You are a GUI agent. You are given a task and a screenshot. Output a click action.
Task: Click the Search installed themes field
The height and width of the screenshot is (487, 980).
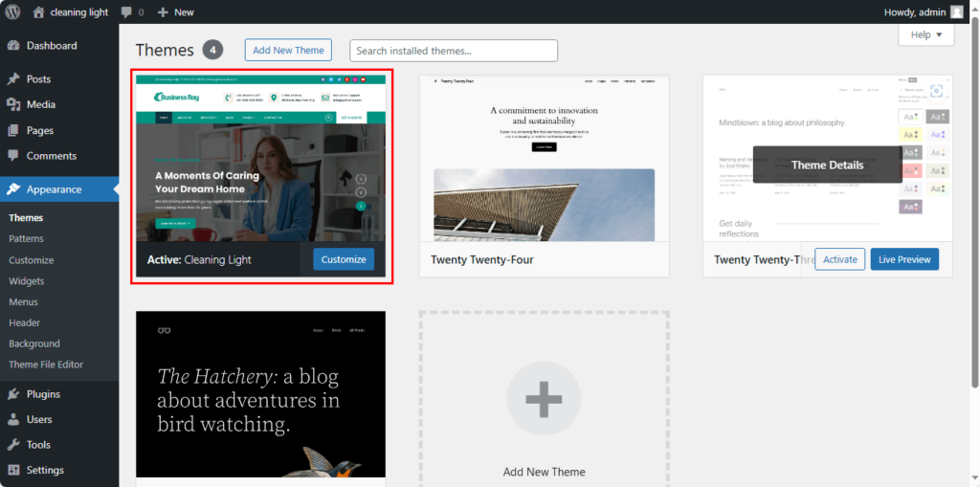pos(454,51)
